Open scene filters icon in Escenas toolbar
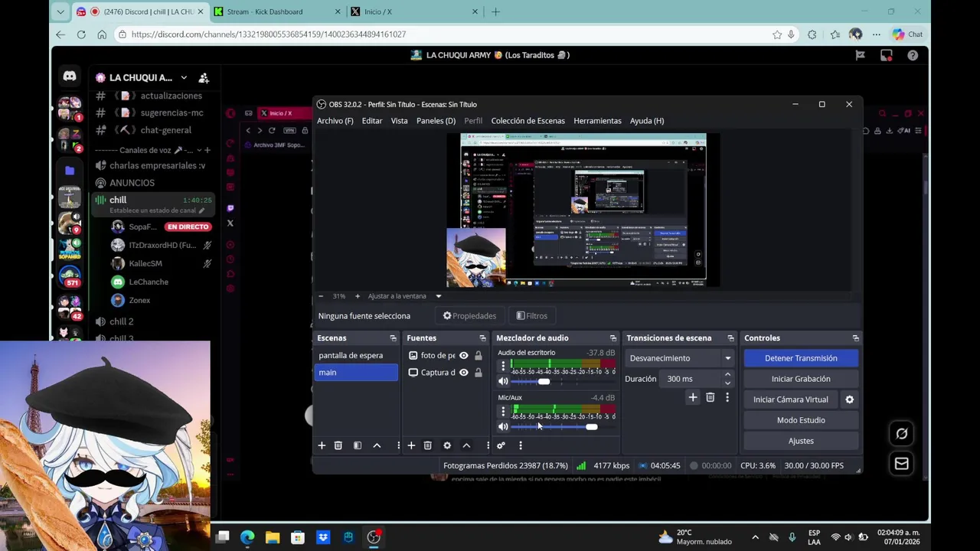The image size is (980, 551). tap(357, 445)
